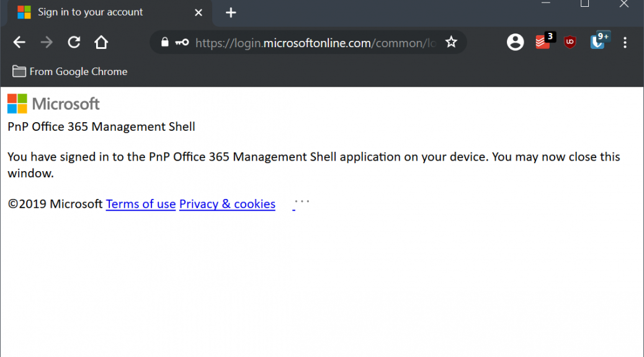The width and height of the screenshot is (644, 357).
Task: Open the home page
Action: point(101,42)
